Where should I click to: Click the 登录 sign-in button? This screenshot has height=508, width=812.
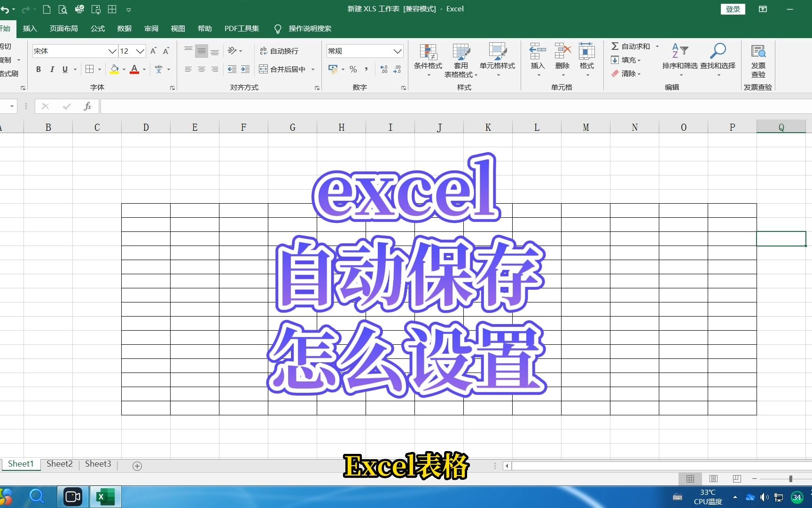pos(733,8)
